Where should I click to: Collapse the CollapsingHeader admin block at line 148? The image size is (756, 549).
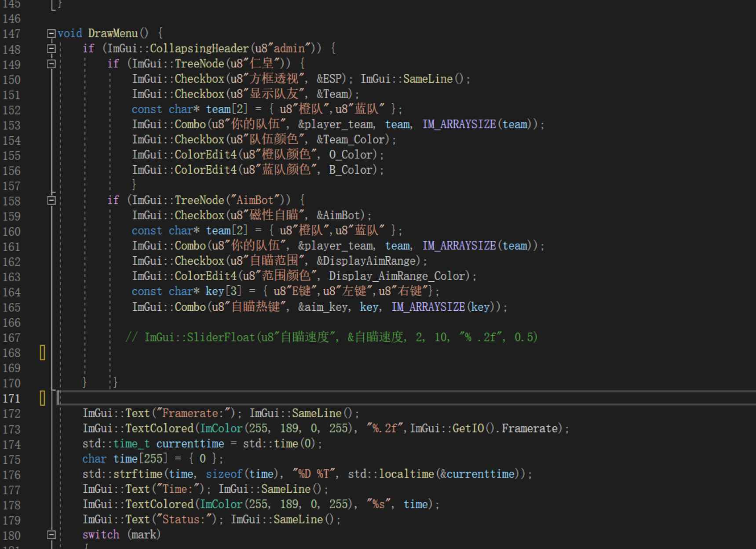click(51, 48)
